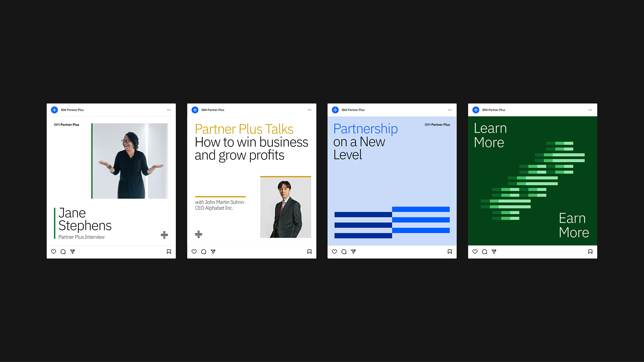Click the Jane Stephens name text
Screen dimensions: 644x362
point(85,219)
